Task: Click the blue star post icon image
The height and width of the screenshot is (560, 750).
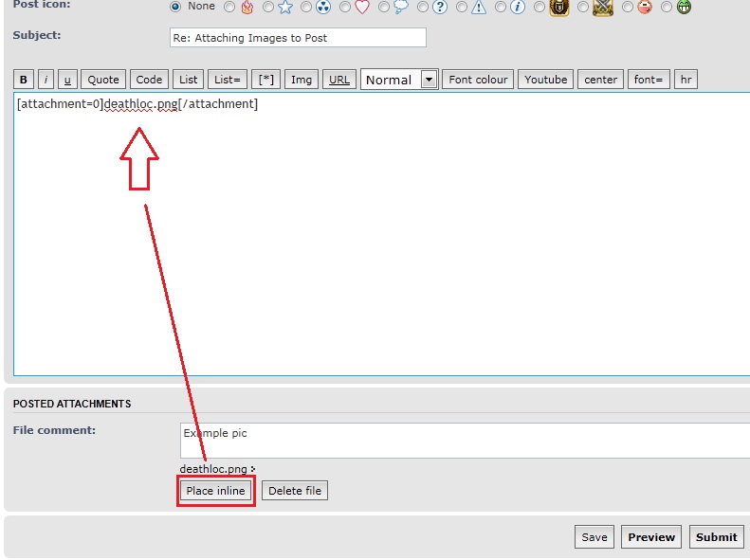Action: 285,7
